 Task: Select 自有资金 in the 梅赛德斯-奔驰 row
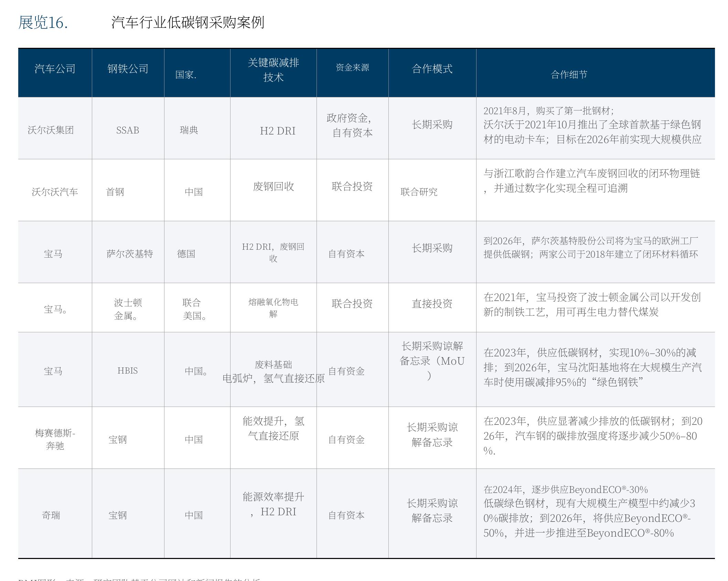coord(346,440)
